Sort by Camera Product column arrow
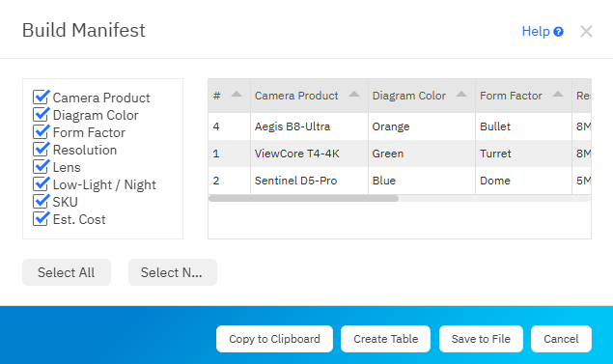613x364 pixels. 354,95
